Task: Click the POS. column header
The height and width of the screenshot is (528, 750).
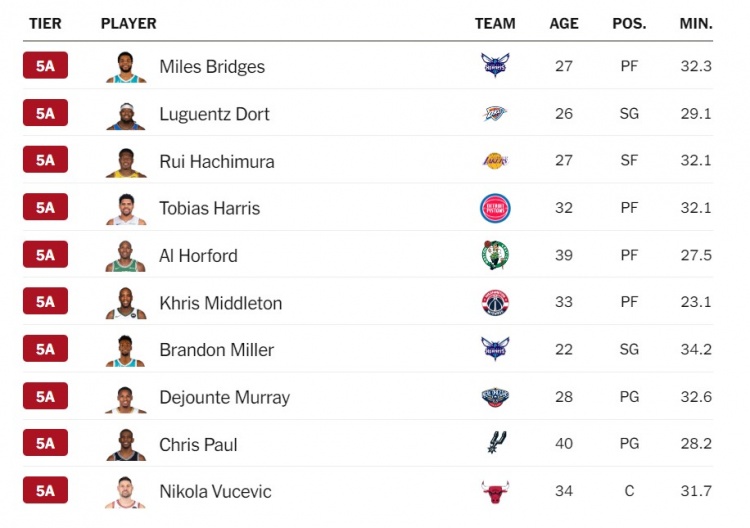Action: click(x=629, y=23)
